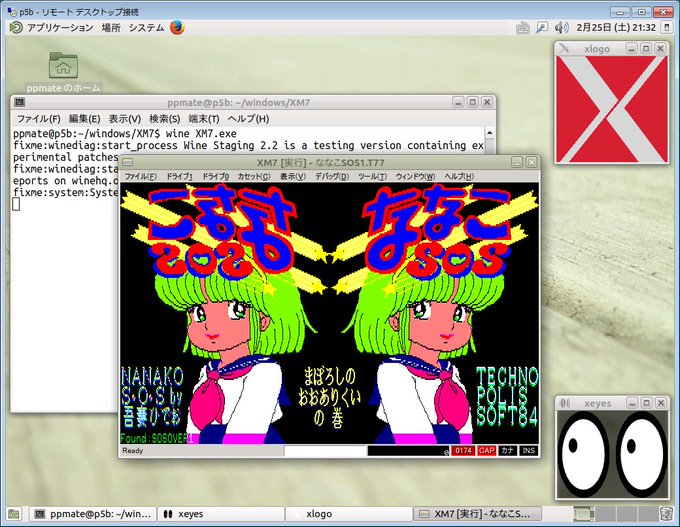Close the XM7 emulator window
The height and width of the screenshot is (527, 680).
(532, 163)
